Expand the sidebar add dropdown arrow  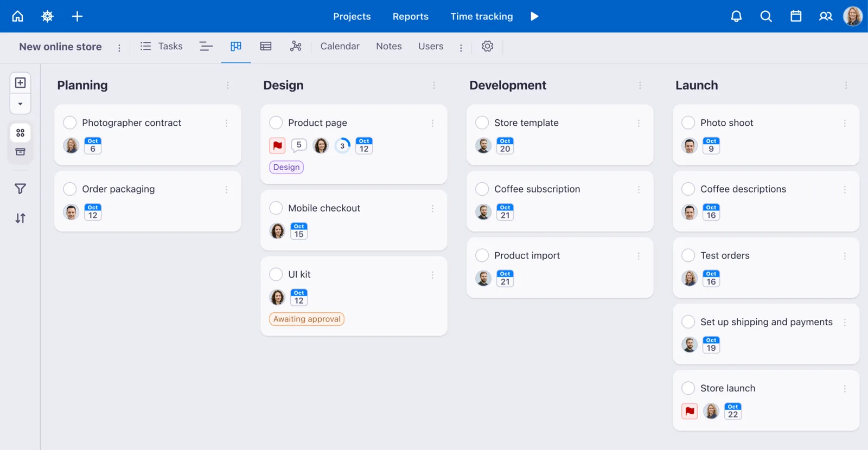click(x=20, y=104)
